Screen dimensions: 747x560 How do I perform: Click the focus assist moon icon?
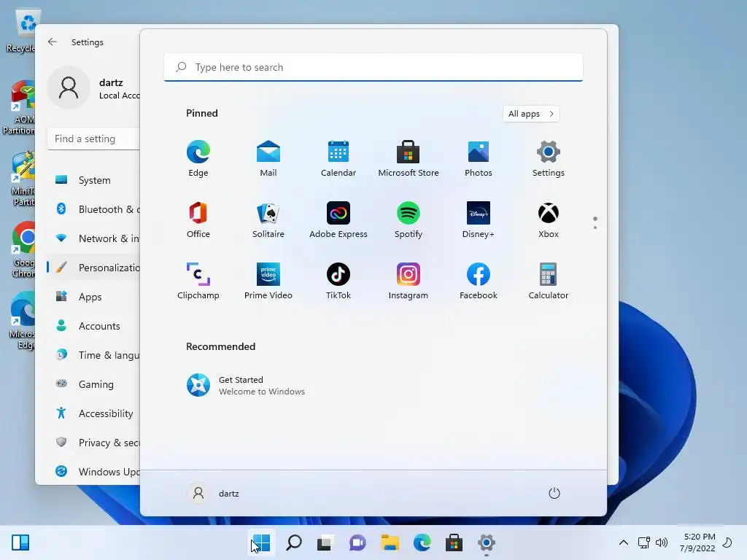click(727, 542)
